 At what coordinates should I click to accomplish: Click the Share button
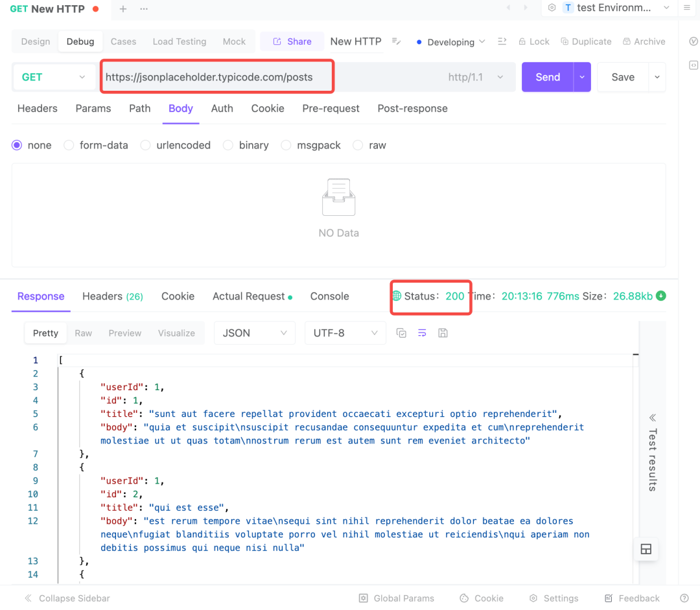click(x=292, y=41)
